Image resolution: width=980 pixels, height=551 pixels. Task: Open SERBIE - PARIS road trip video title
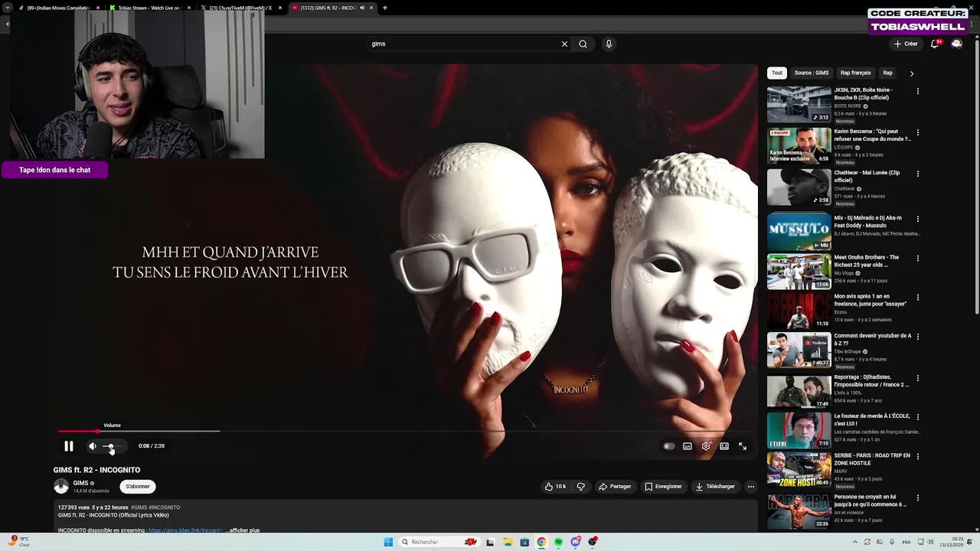[x=872, y=459]
